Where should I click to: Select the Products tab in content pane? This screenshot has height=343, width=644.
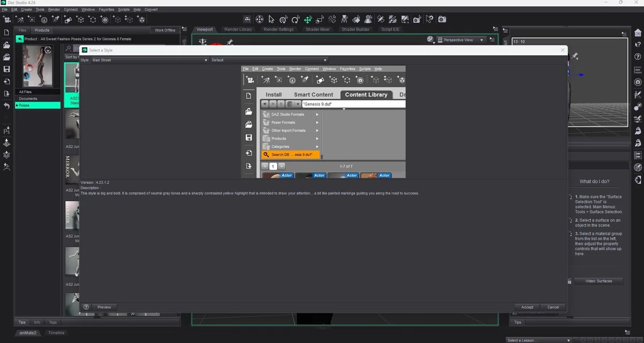point(42,30)
